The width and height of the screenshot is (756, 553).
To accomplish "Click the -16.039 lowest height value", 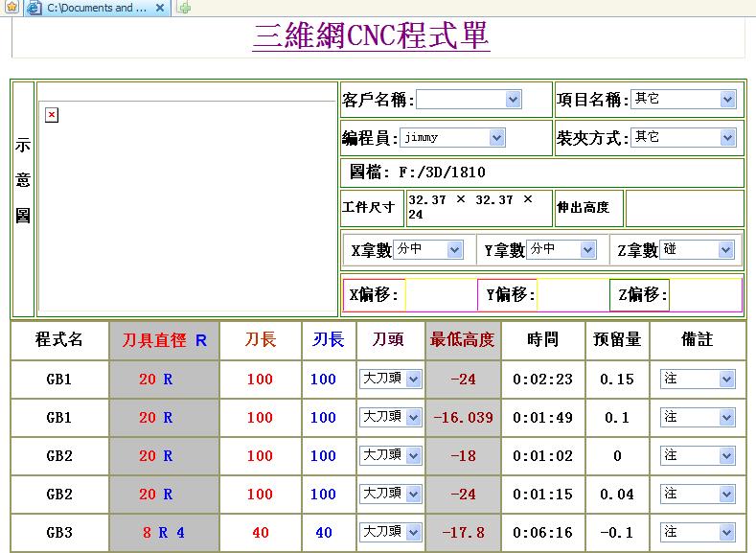I will pyautogui.click(x=464, y=418).
